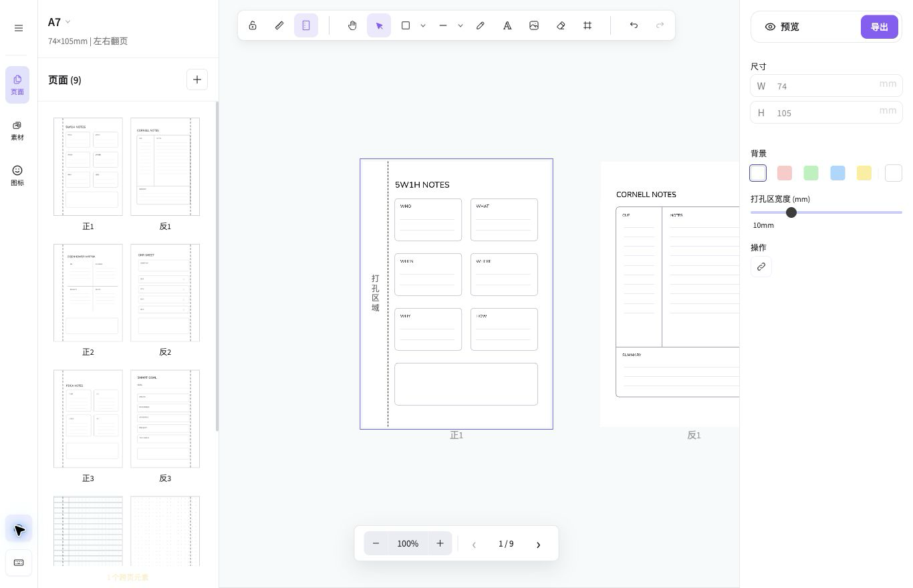This screenshot has width=913, height=588.
Task: Click the 导出 export button
Action: [x=879, y=27]
